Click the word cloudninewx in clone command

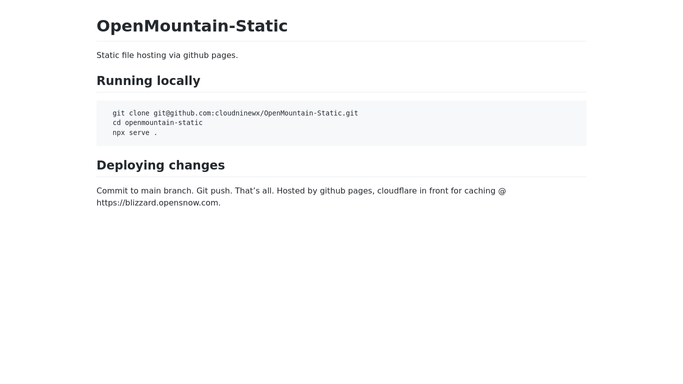(237, 113)
